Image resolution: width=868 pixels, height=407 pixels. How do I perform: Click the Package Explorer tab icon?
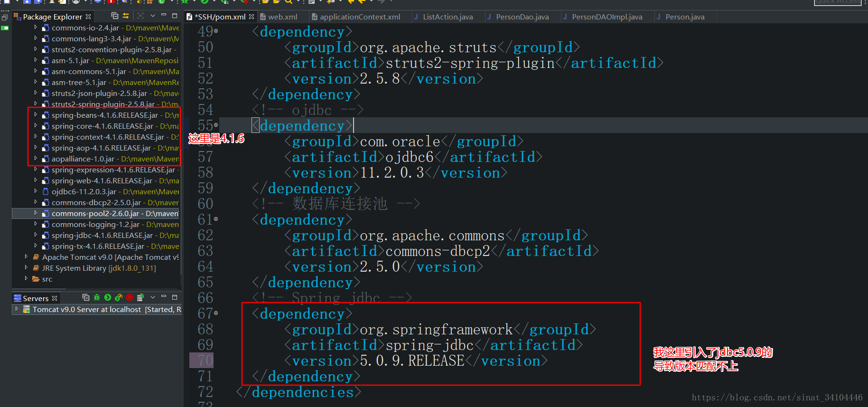pos(18,17)
